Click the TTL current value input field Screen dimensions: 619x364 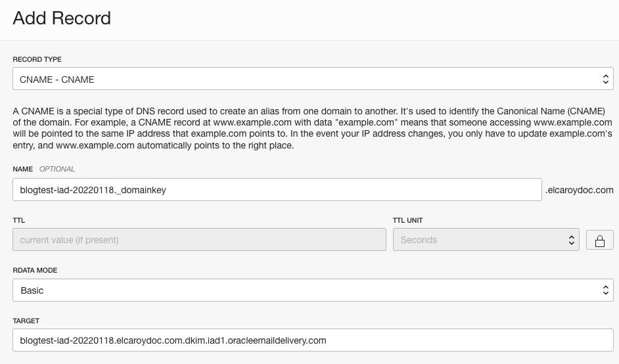(x=199, y=240)
